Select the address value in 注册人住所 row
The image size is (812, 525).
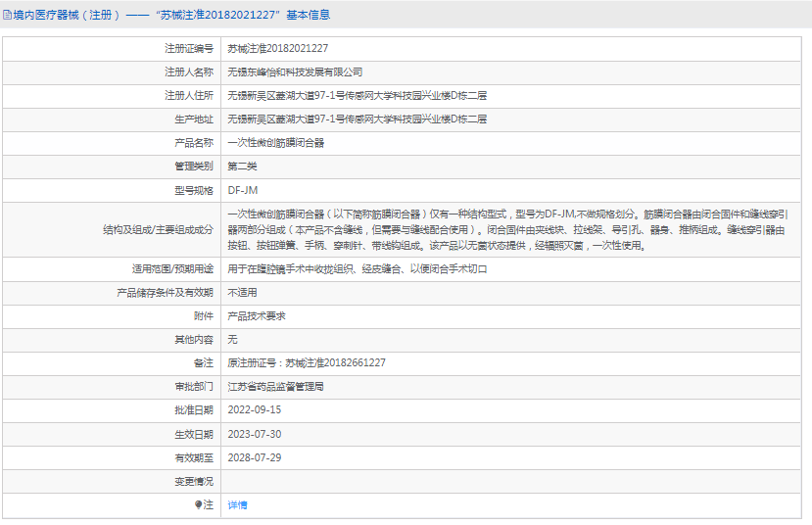[357, 95]
